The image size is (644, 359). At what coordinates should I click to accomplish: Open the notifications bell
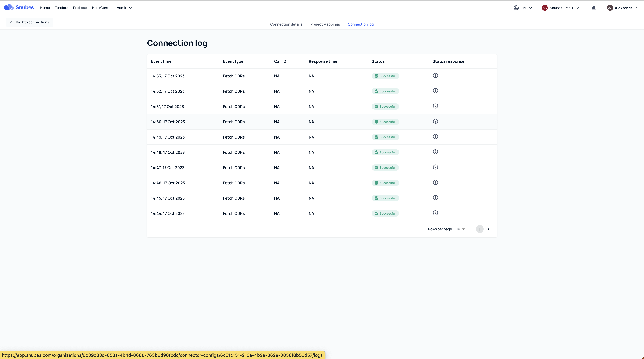coord(594,8)
